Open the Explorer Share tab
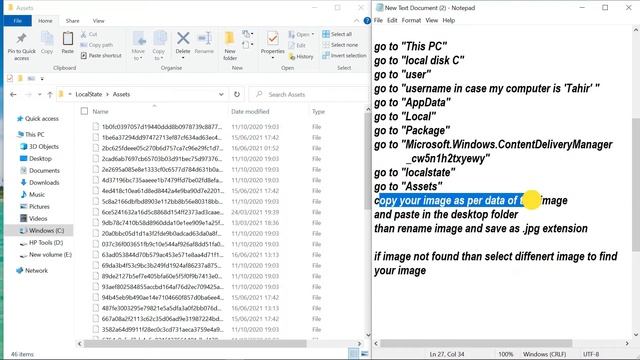The width and height of the screenshot is (640, 360). click(x=72, y=20)
